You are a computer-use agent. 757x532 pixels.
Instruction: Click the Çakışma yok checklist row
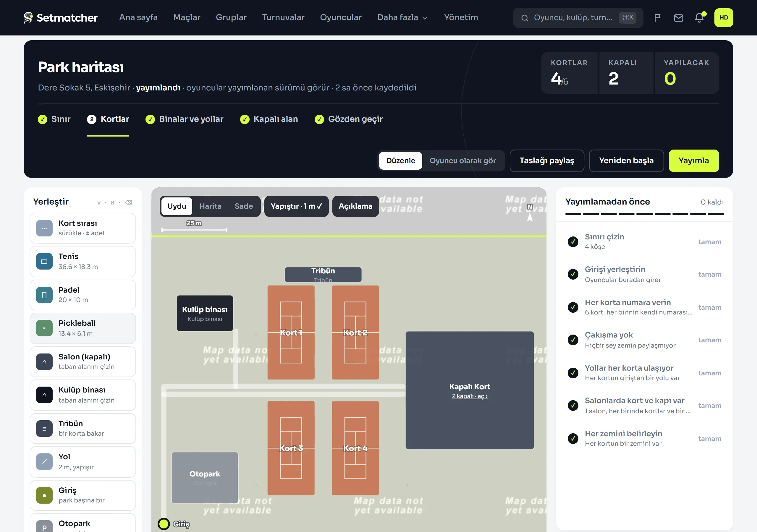tap(644, 340)
